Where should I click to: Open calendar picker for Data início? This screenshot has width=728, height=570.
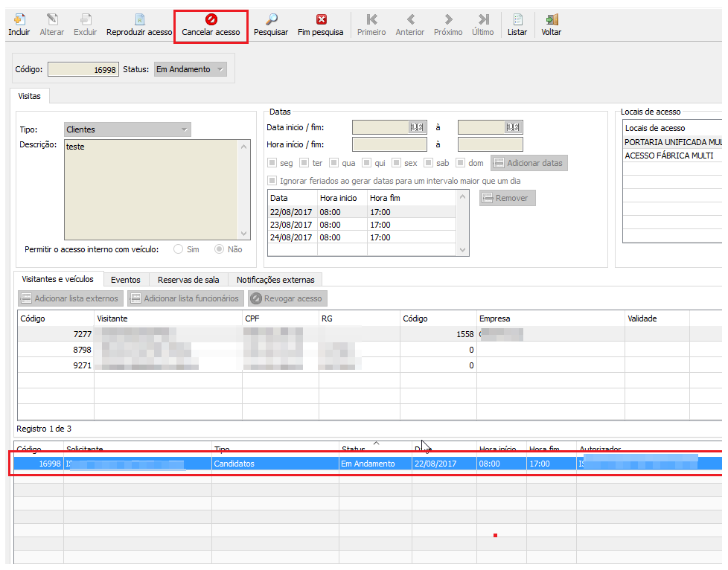point(417,127)
